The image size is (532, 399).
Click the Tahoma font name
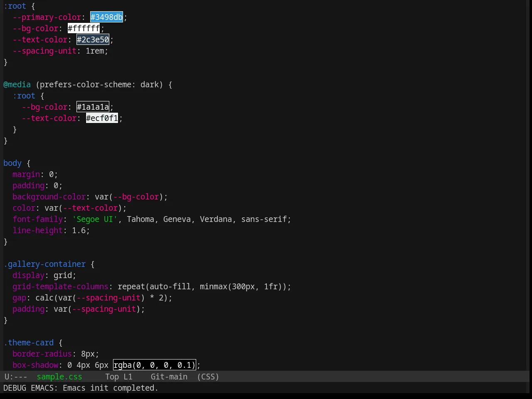140,219
